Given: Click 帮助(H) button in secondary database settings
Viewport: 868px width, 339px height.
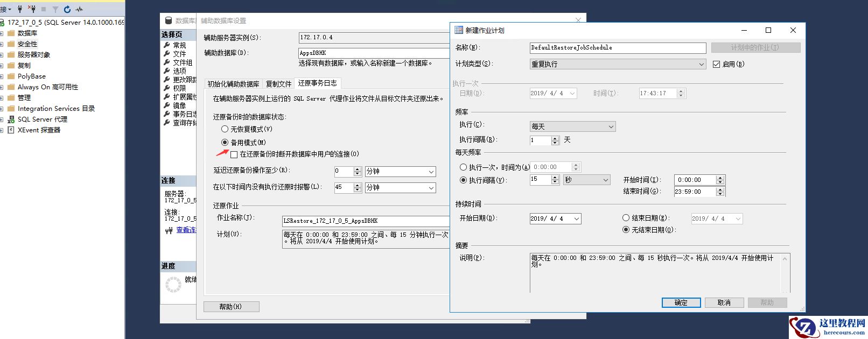Looking at the screenshot, I should pyautogui.click(x=232, y=307).
